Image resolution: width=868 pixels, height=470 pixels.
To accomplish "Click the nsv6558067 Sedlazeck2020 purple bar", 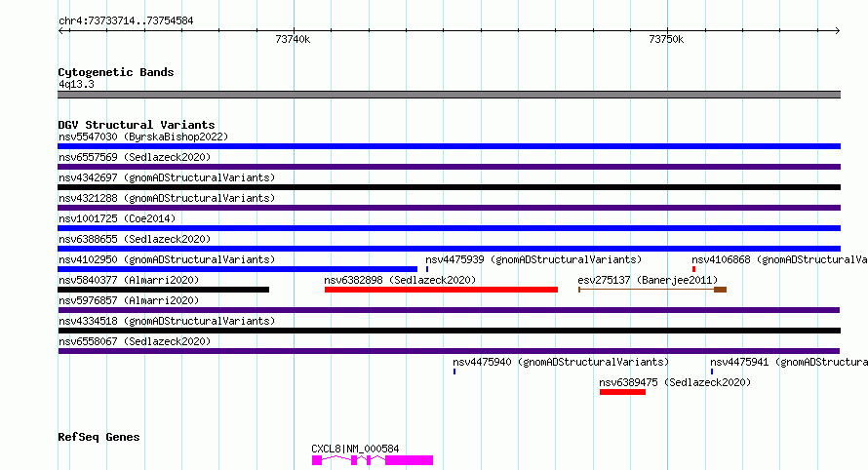I will [449, 351].
